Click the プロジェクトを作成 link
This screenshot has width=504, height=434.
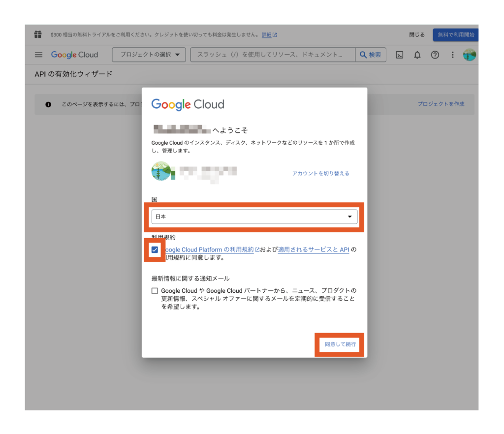441,104
